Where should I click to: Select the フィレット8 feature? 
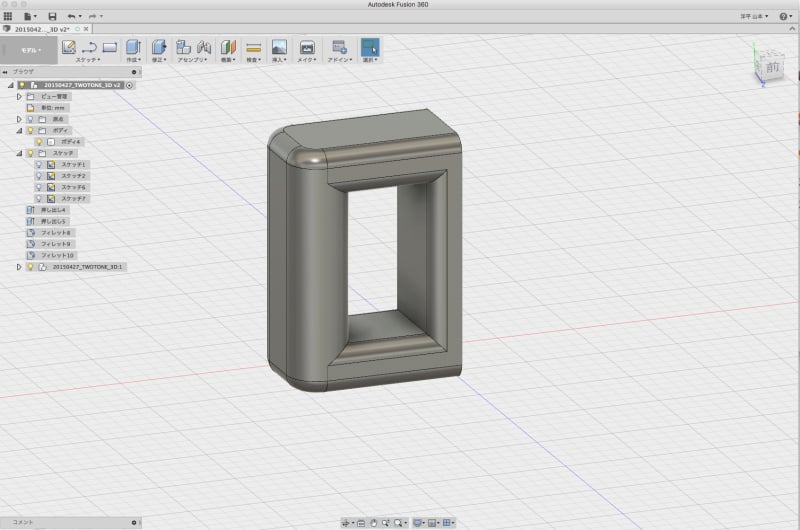click(56, 233)
